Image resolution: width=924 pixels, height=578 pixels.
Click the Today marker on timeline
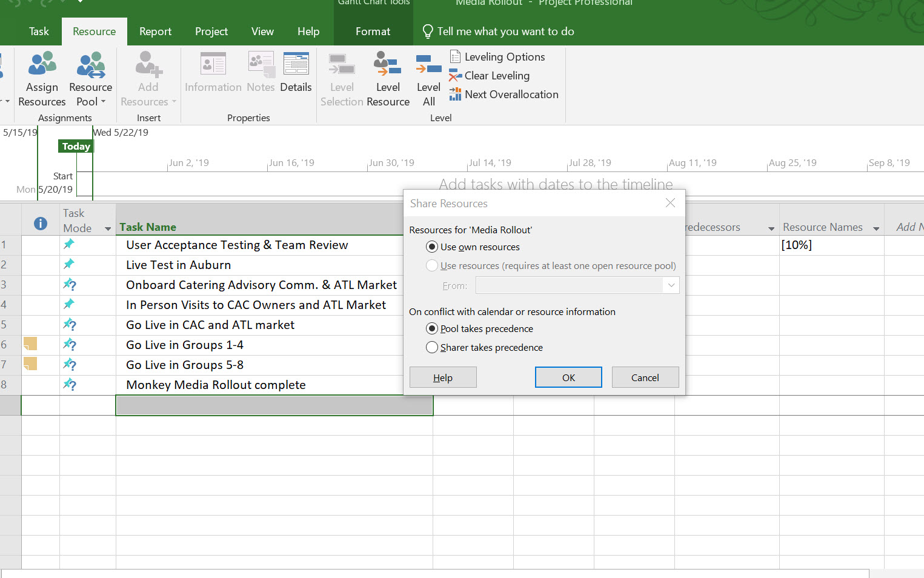coord(76,146)
